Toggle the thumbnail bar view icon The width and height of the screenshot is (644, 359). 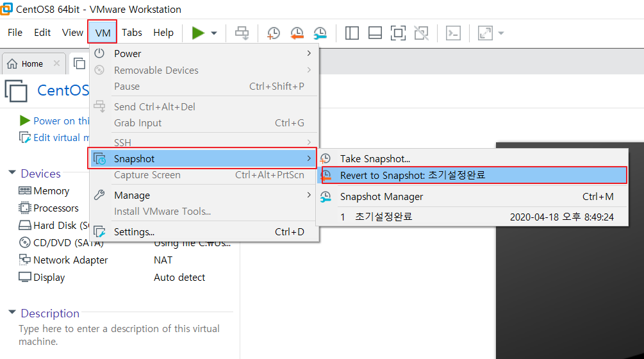click(375, 33)
